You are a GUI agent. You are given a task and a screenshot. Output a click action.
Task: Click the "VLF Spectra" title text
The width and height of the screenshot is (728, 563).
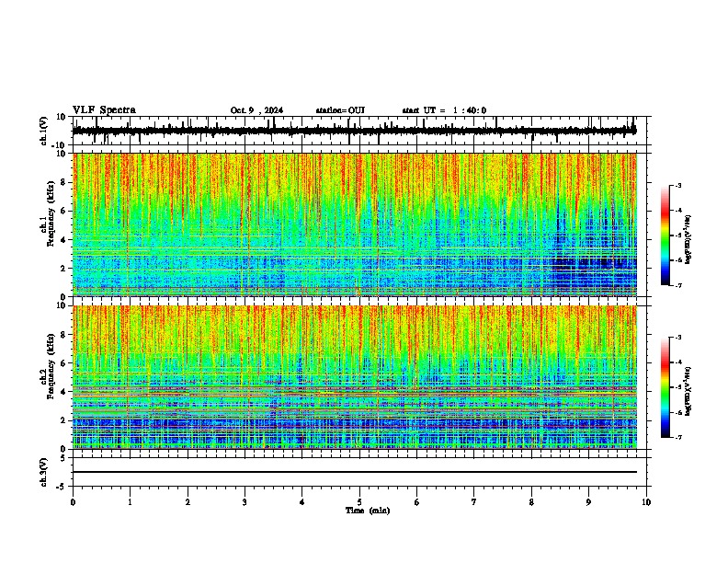point(104,110)
